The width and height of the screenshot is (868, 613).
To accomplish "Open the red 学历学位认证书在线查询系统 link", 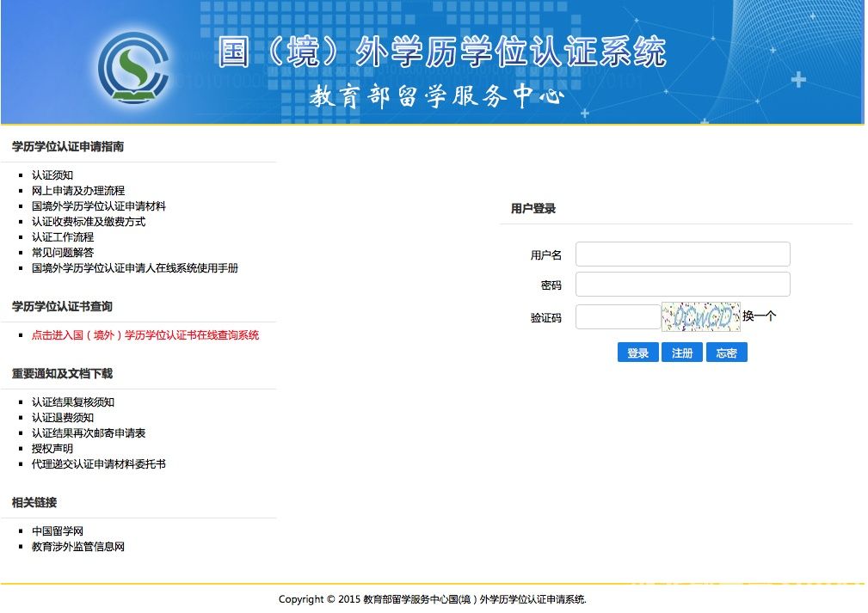I will click(x=145, y=335).
